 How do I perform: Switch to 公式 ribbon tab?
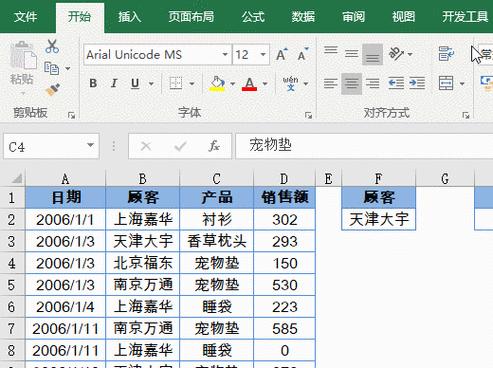pyautogui.click(x=253, y=17)
